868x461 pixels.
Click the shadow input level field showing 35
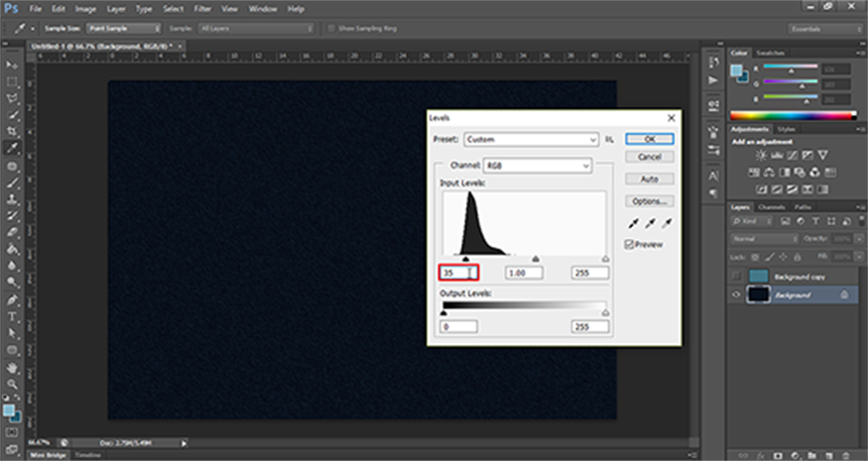pyautogui.click(x=457, y=273)
